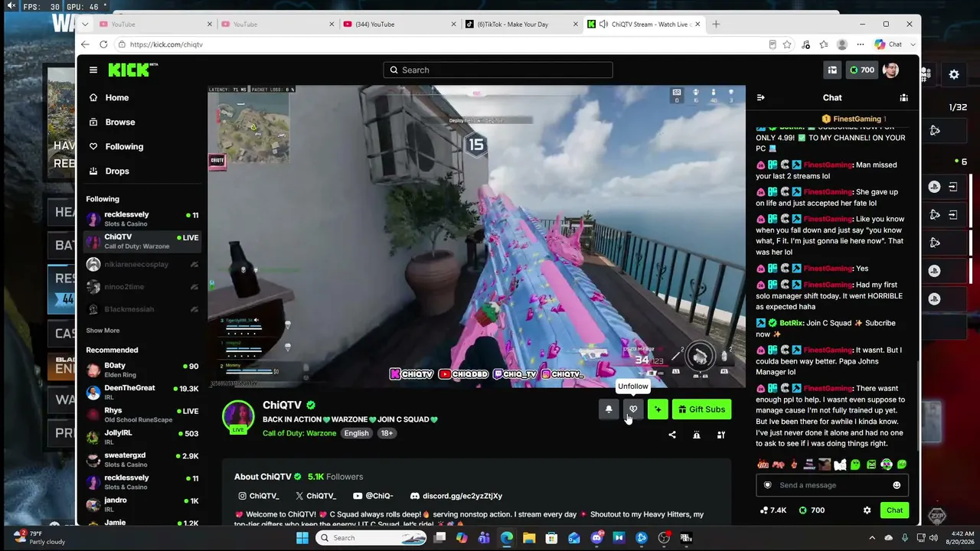Open JollyIRL recommended channel
The width and height of the screenshot is (980, 551).
(142, 437)
